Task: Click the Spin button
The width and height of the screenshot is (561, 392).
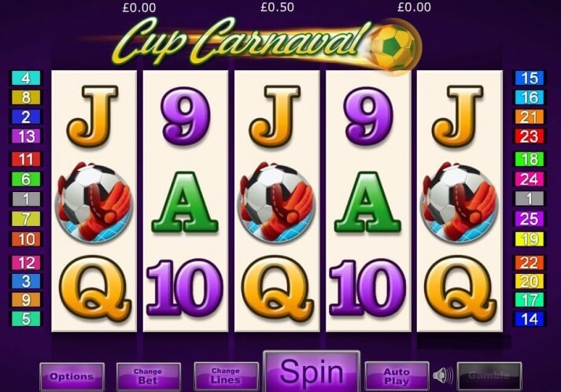Action: coord(312,372)
